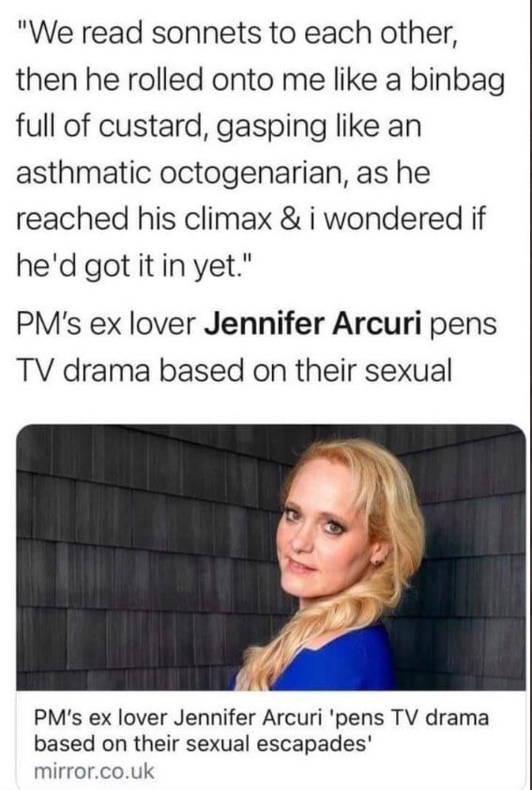Screen dimensions: 532x790
Task: Click the word "gasping" in the quote
Action: coord(271,128)
